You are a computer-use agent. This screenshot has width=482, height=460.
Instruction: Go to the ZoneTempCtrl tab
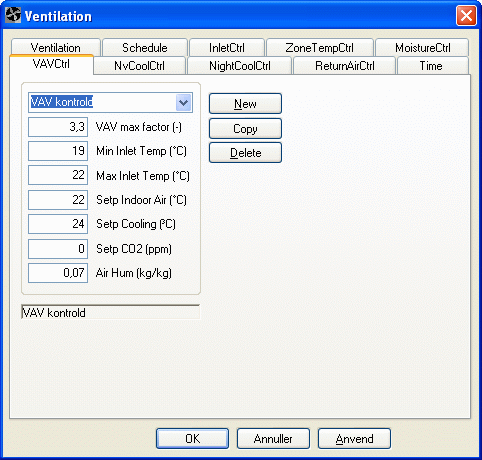[x=320, y=48]
